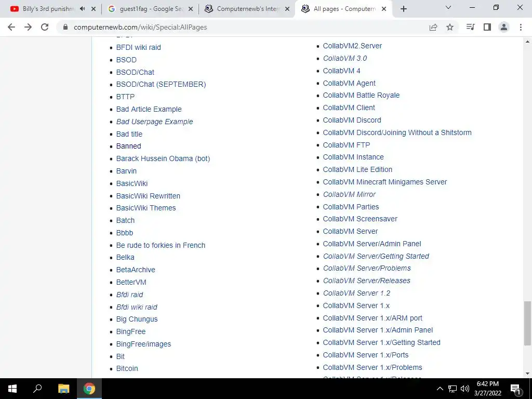Image resolution: width=532 pixels, height=399 pixels.
Task: Select the All pages - Computernewb tab
Action: coord(343,9)
